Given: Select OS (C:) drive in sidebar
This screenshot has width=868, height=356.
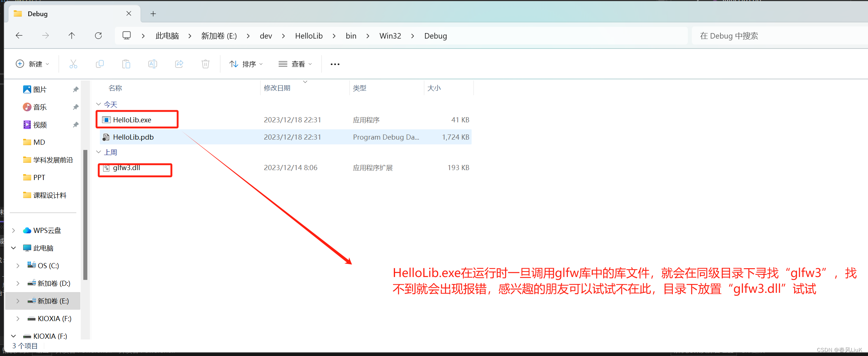Looking at the screenshot, I should (48, 266).
